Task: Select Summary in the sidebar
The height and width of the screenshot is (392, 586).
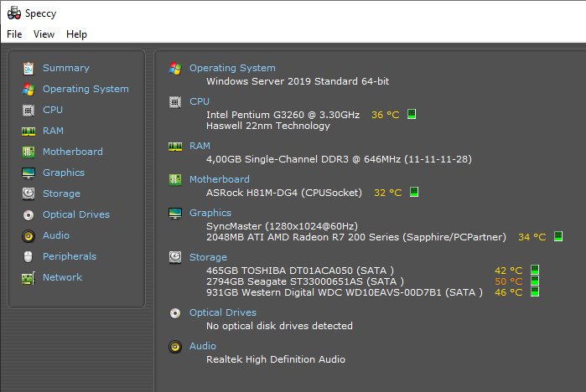Action: click(x=66, y=69)
